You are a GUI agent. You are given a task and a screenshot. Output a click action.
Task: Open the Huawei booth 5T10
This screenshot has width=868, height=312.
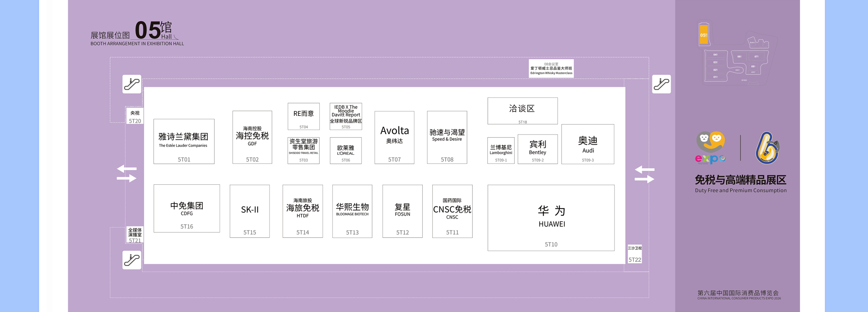point(551,218)
